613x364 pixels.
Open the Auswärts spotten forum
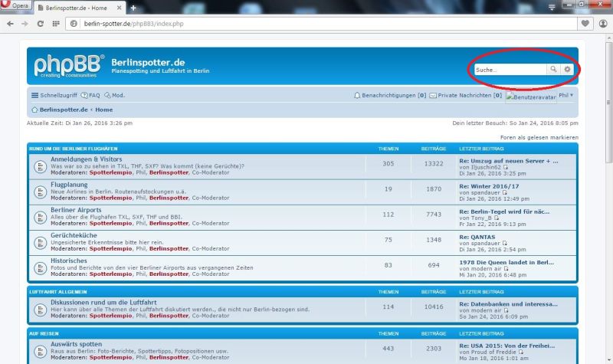click(76, 344)
